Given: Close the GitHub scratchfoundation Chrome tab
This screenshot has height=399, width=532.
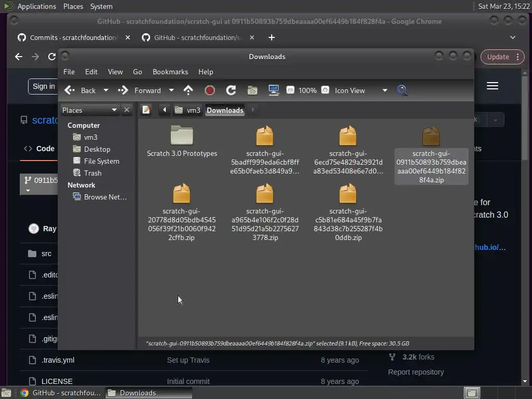Looking at the screenshot, I should click(x=252, y=37).
